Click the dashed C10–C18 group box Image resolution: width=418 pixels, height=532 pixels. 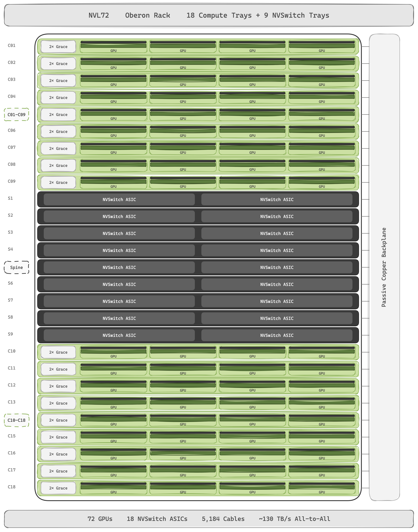pyautogui.click(x=16, y=420)
